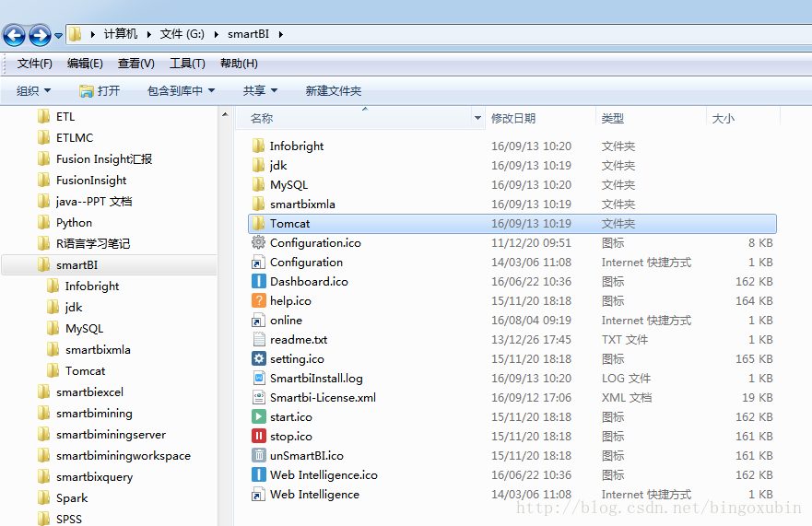
Task: Select smartbixquery folder in tree
Action: 86,477
